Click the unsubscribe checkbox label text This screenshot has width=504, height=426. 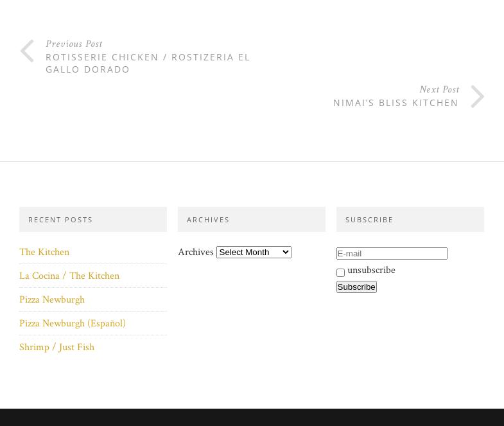click(371, 271)
